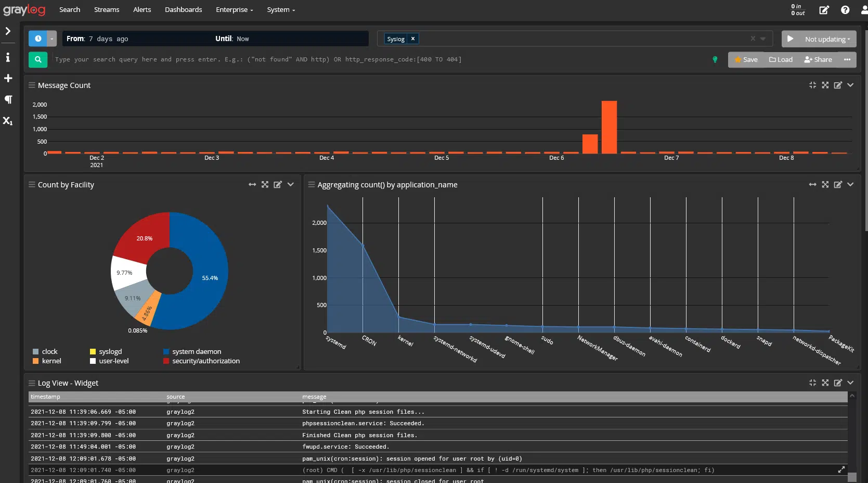Open the query helper lightbulb icon
The width and height of the screenshot is (868, 483).
click(x=715, y=59)
